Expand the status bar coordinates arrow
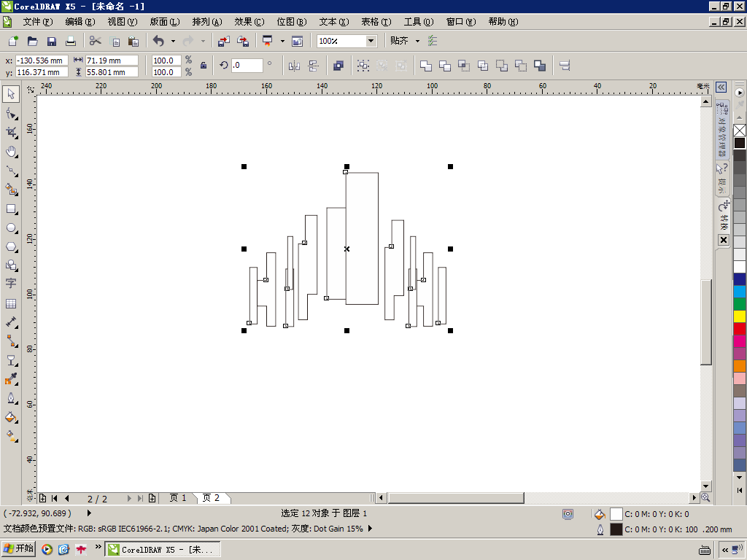 coord(89,513)
